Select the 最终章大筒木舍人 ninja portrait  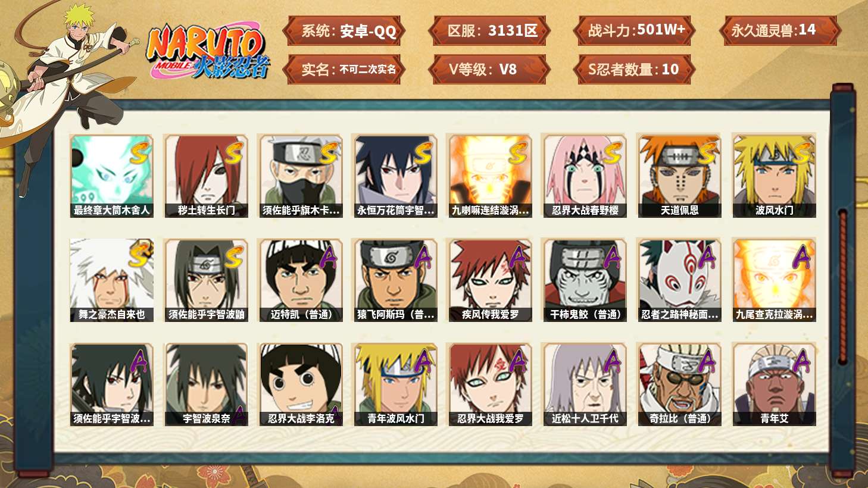(111, 176)
